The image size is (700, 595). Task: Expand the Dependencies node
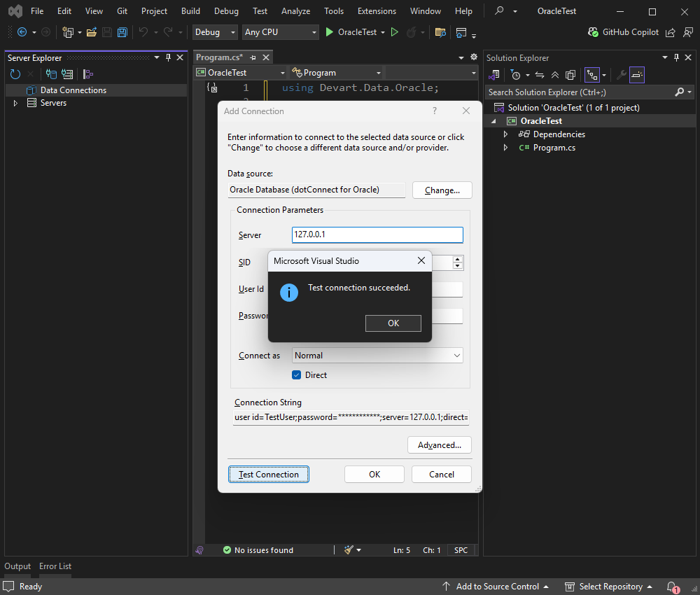tap(506, 134)
